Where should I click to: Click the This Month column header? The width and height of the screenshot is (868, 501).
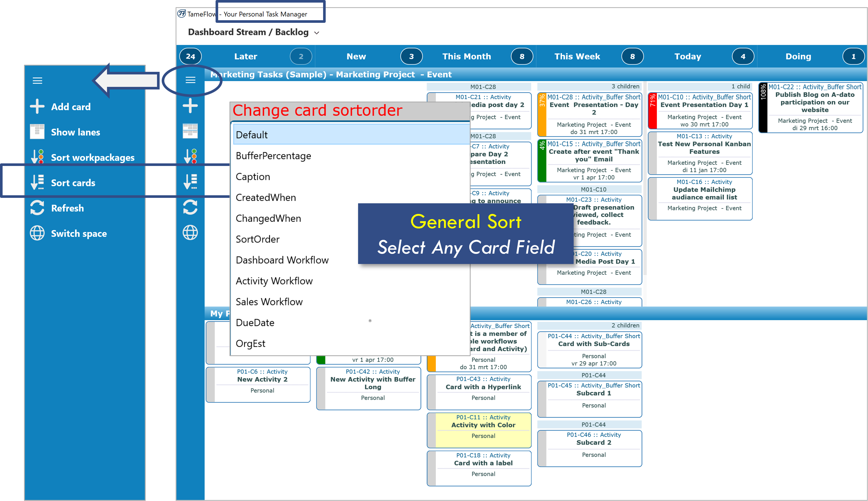click(466, 57)
